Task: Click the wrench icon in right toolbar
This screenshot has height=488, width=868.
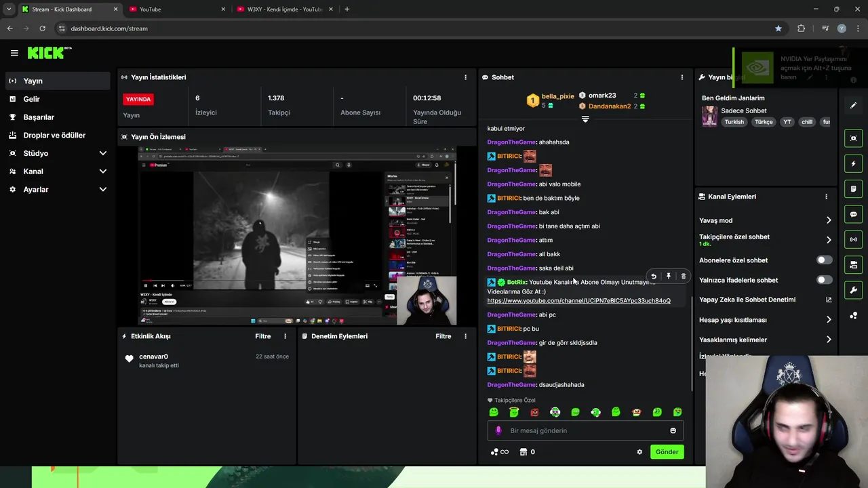Action: coord(853,290)
